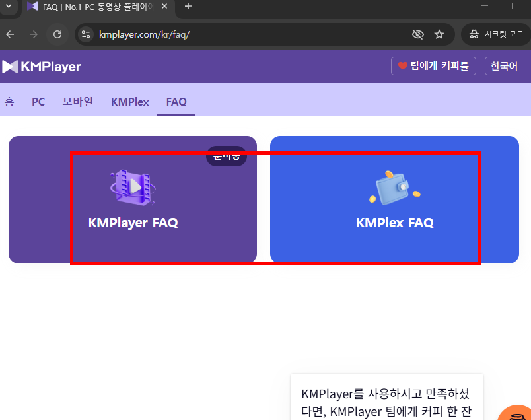Click the orange coffee floating button
The height and width of the screenshot is (420, 531).
tap(516, 413)
